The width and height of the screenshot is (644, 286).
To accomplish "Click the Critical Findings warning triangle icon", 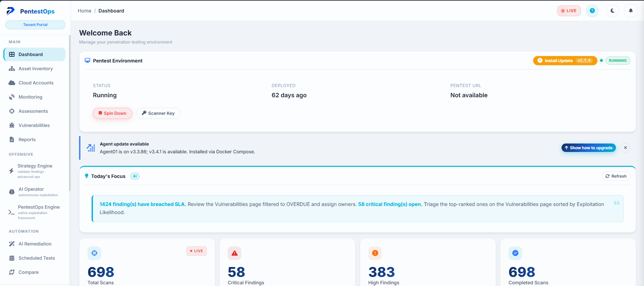I will [234, 253].
